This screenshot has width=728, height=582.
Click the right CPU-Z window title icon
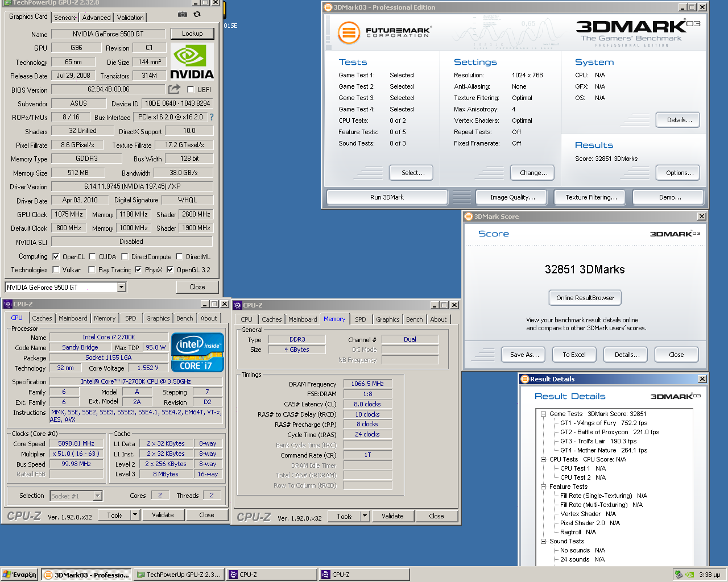238,305
